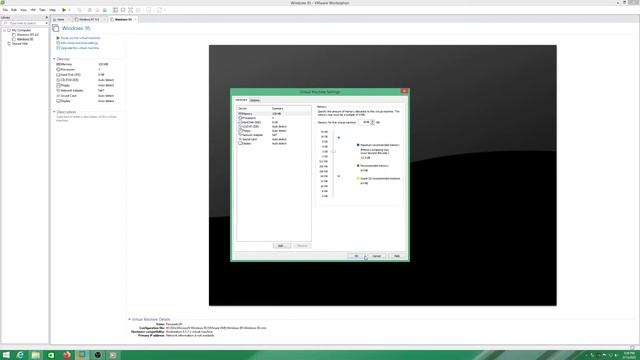The height and width of the screenshot is (360, 640).
Task: Open the Edit menu
Action: click(x=14, y=10)
